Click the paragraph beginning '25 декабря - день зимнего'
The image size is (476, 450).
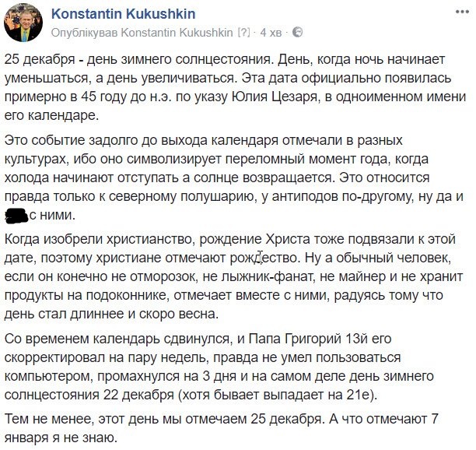235,87
